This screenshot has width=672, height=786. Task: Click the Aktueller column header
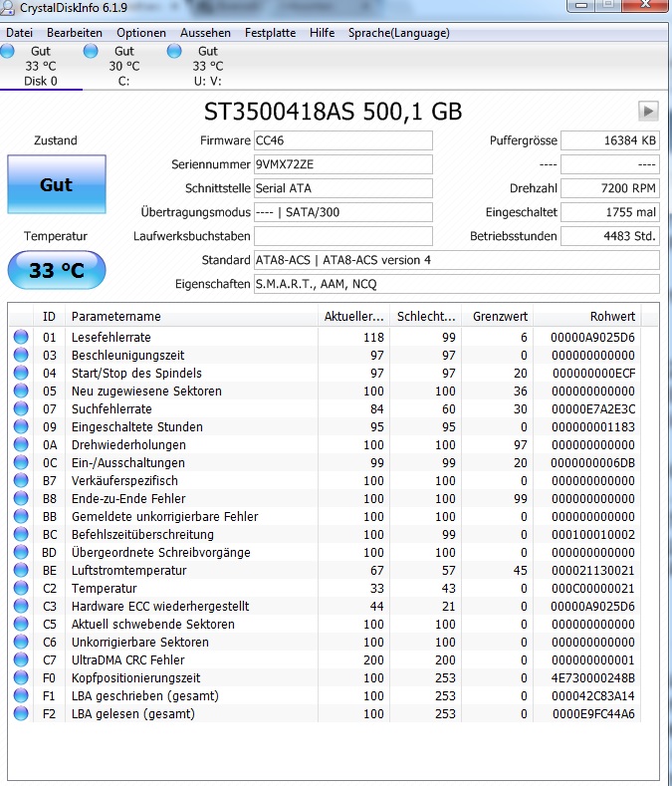(353, 317)
